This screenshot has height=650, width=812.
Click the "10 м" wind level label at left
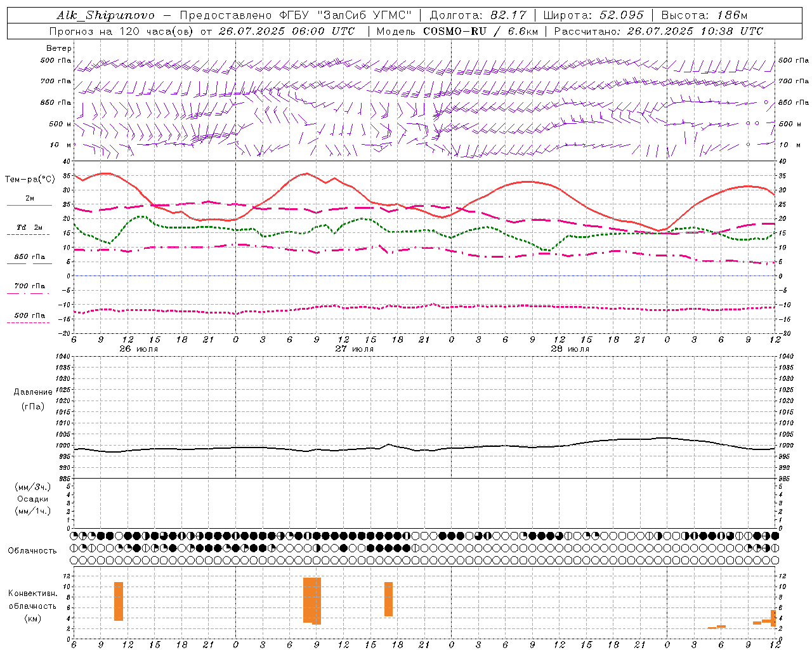pyautogui.click(x=61, y=145)
